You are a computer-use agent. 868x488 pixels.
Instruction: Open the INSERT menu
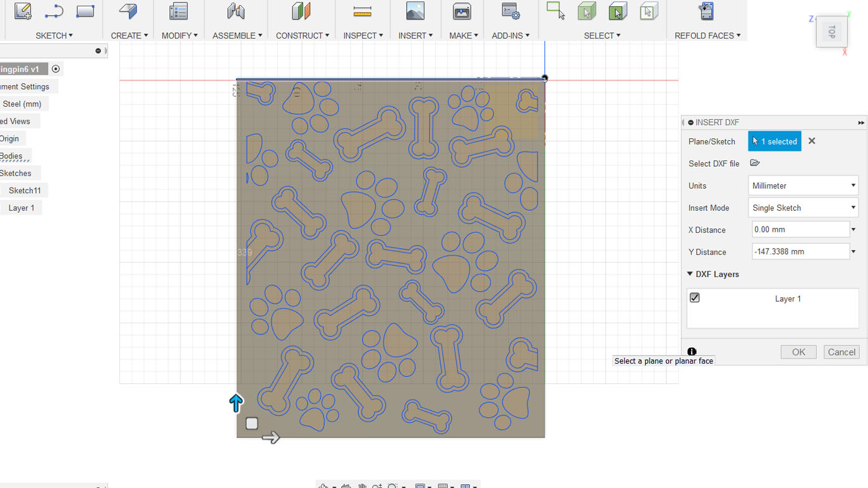(x=416, y=35)
